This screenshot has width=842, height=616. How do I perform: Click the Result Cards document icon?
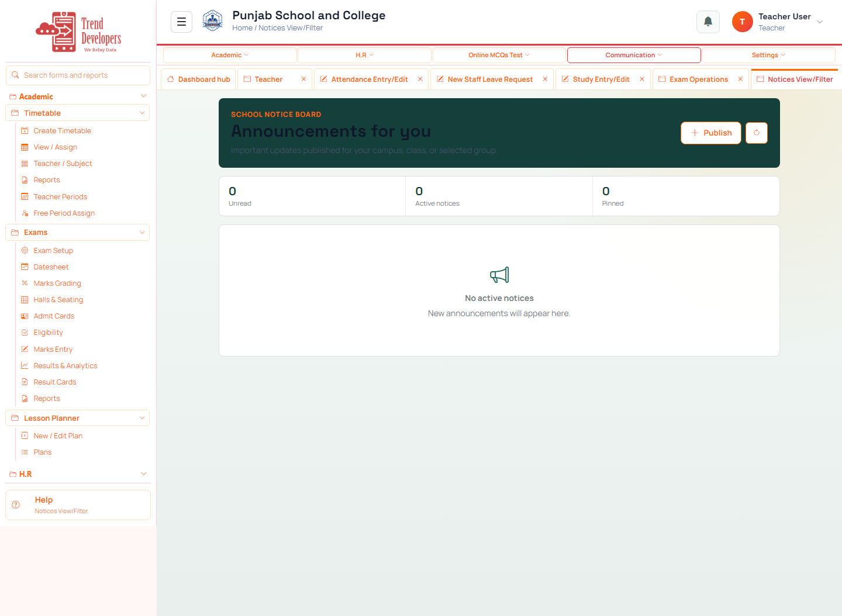[25, 382]
